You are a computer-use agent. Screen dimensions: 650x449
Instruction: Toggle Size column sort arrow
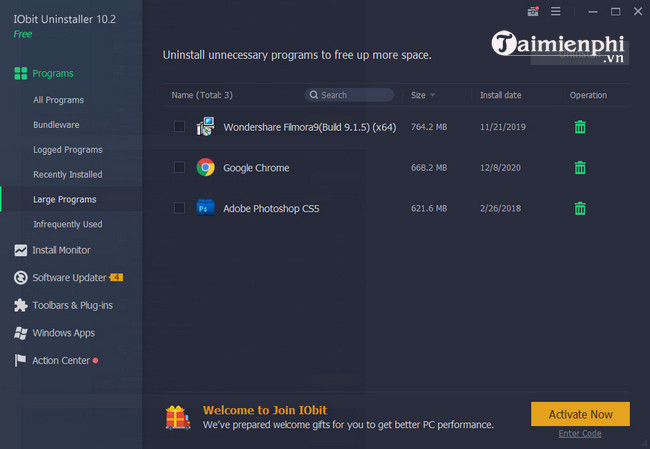432,95
